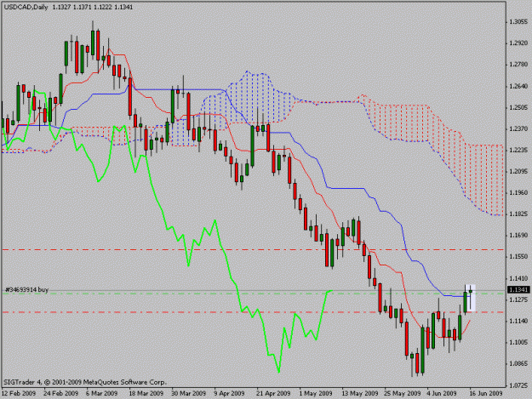
Task: Click the 1.2780 price axis label
Action: coord(518,65)
